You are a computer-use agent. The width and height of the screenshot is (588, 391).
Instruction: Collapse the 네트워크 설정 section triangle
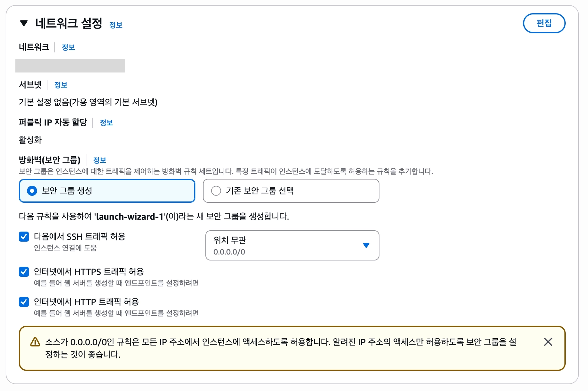click(x=24, y=23)
